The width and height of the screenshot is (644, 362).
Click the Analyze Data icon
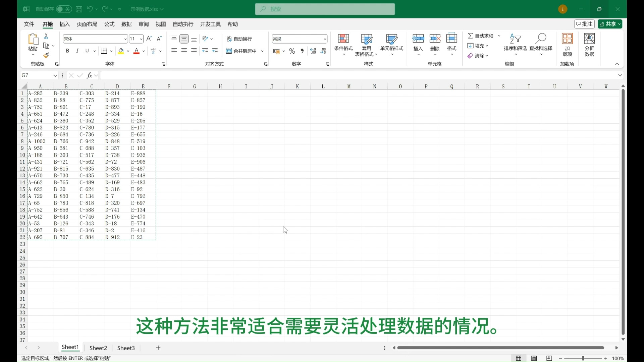[589, 39]
